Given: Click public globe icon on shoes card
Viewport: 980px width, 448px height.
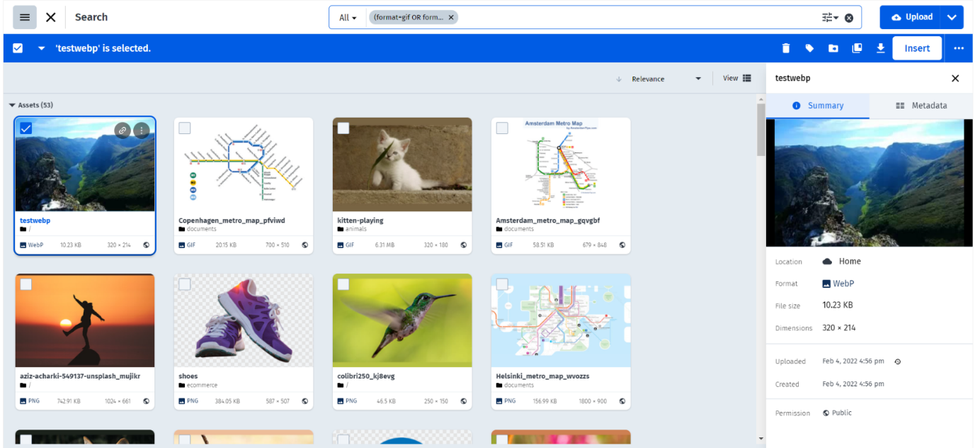Looking at the screenshot, I should click(305, 401).
